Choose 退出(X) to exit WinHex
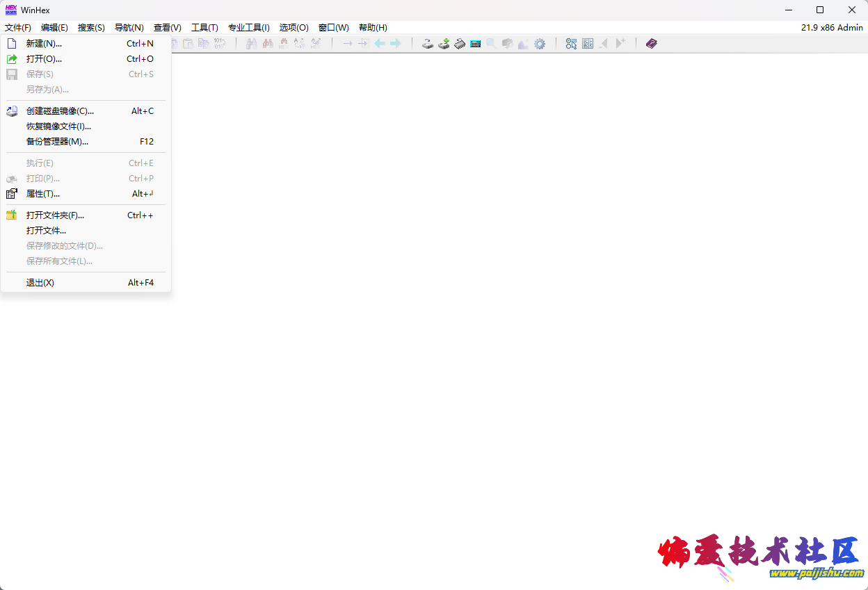 (86, 282)
